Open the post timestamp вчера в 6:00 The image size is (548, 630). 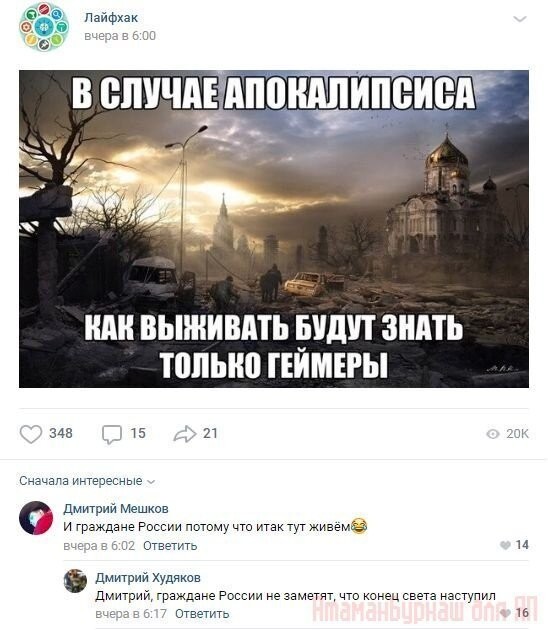[120, 36]
